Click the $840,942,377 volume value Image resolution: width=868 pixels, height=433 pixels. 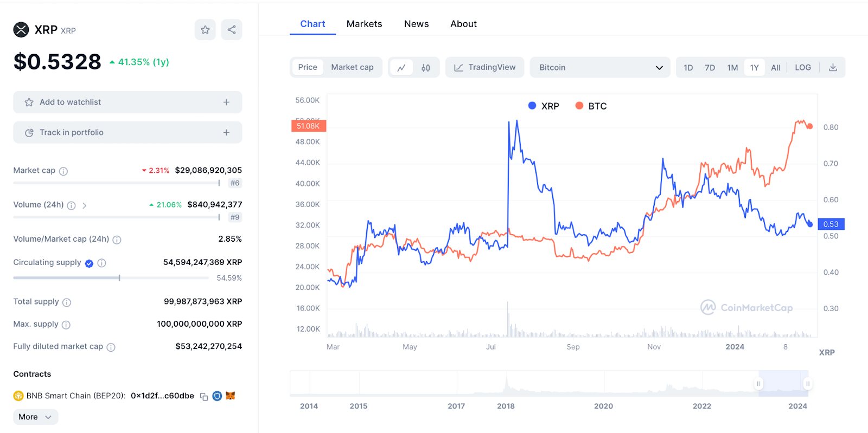[x=215, y=204]
